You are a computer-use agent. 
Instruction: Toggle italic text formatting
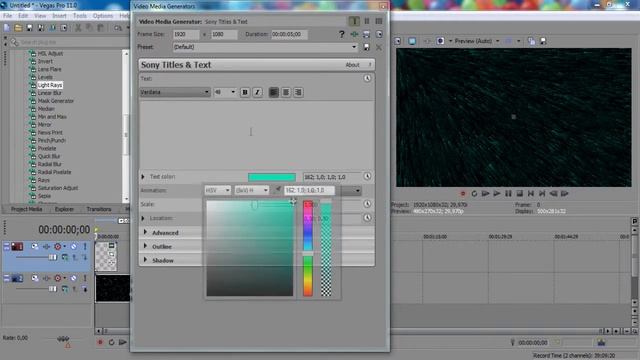pos(257,92)
